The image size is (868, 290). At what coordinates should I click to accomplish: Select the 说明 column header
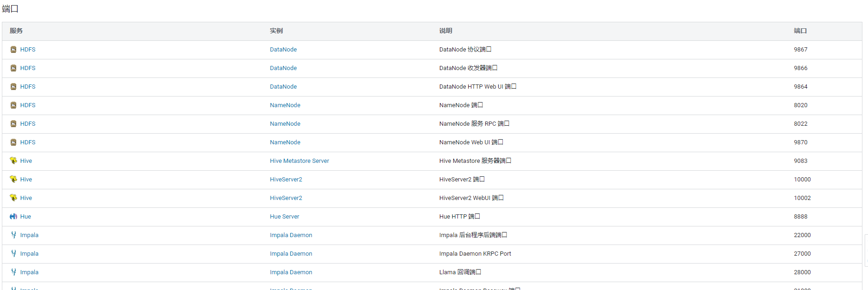tap(446, 31)
